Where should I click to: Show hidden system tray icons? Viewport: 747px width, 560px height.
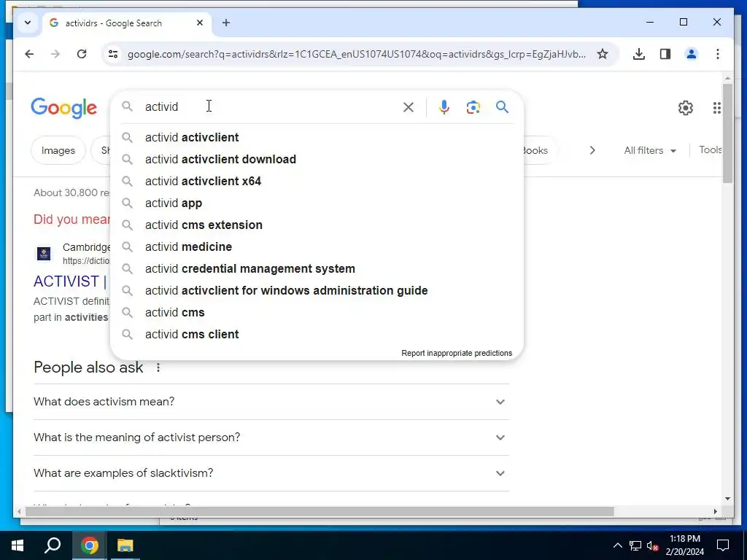click(617, 545)
